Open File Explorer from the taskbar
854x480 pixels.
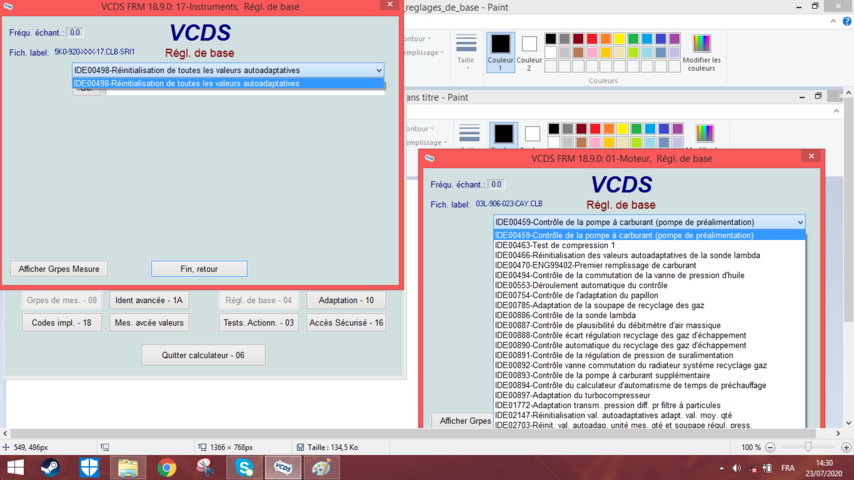(128, 468)
